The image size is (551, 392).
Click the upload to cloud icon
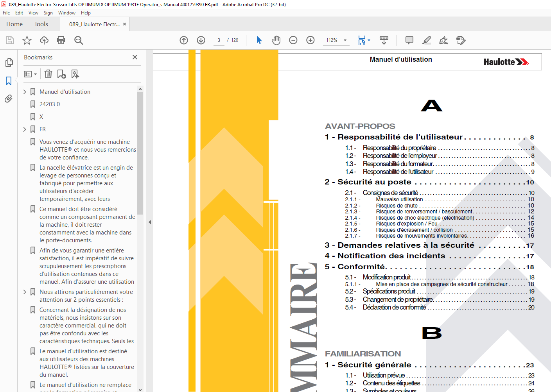point(44,40)
